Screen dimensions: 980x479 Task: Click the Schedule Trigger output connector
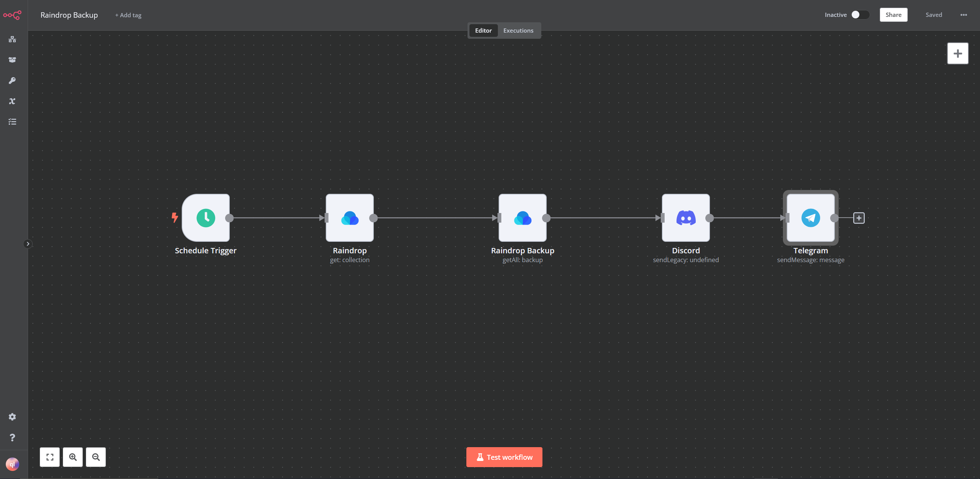[229, 218]
